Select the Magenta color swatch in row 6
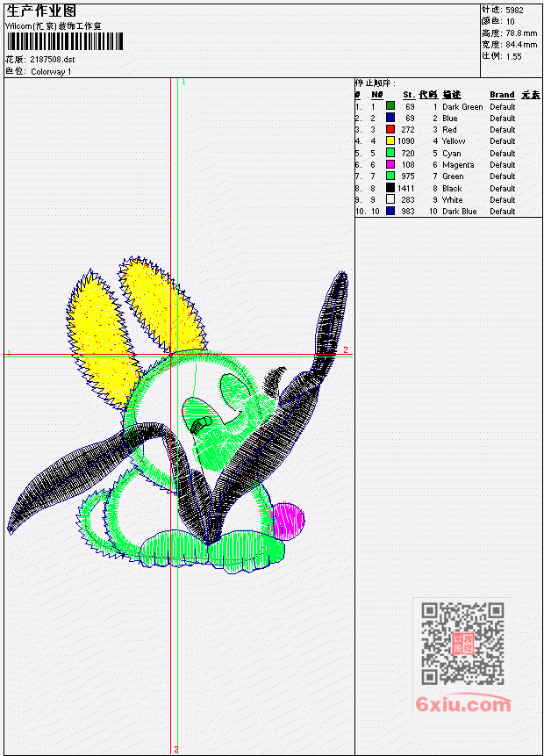The height and width of the screenshot is (756, 544). 390,164
